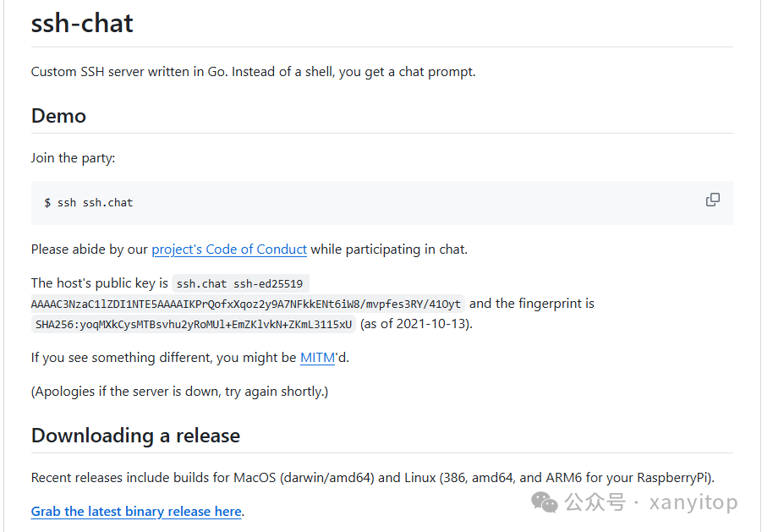The image size is (762, 532).
Task: Click the 'Custom SSH server written in Go' description
Action: tap(253, 72)
